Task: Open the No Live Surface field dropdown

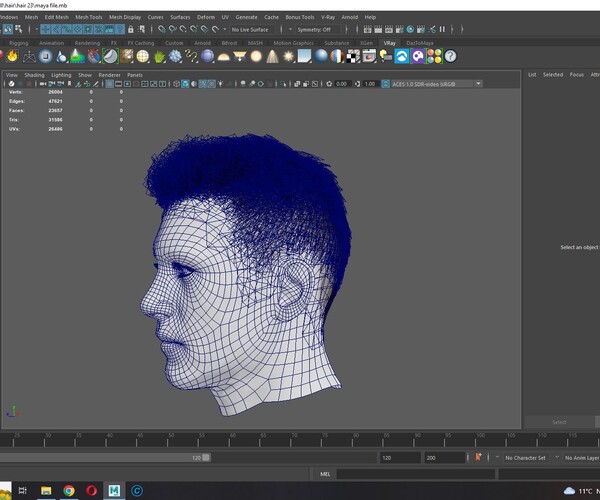Action: click(250, 29)
